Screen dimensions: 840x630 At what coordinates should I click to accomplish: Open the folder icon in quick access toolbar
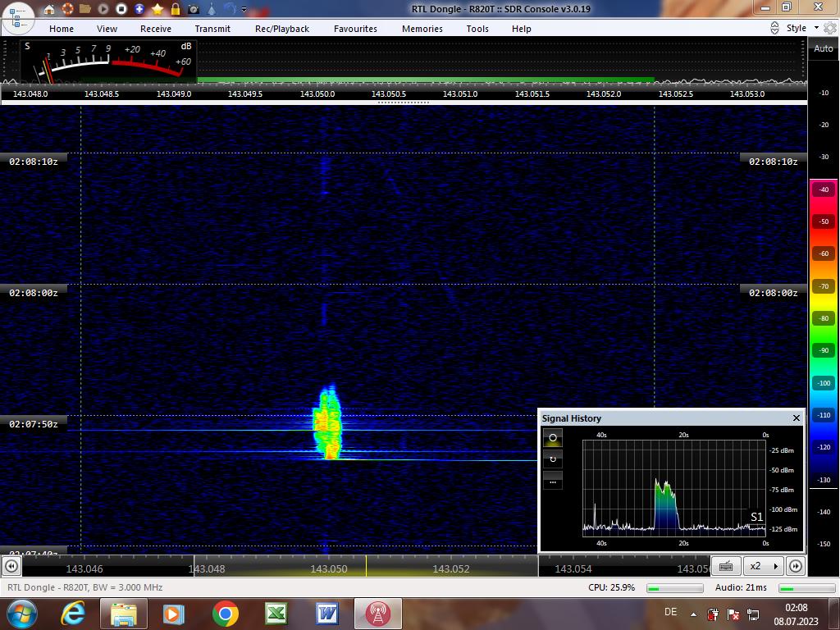tap(85, 9)
